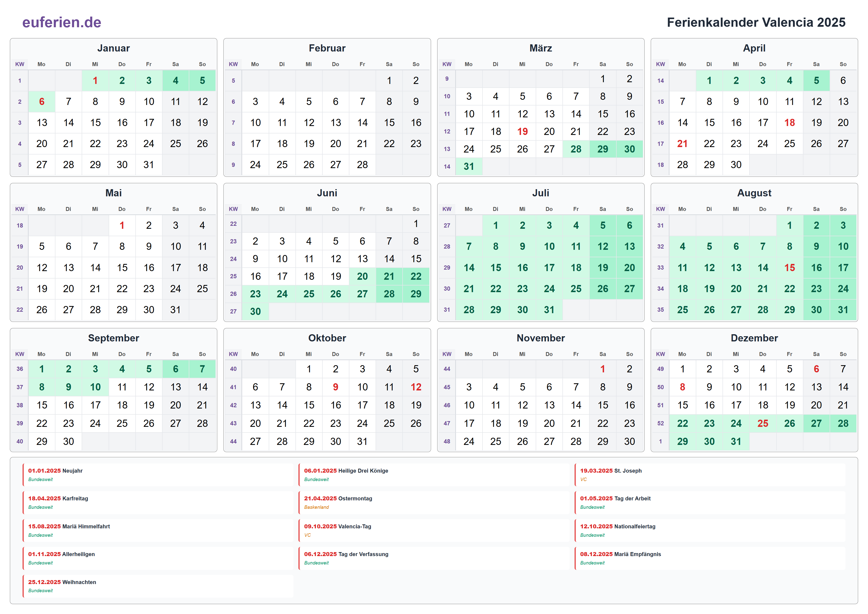Screen dimensions: 868x614
Task: Select the September month heading
Action: tap(113, 338)
